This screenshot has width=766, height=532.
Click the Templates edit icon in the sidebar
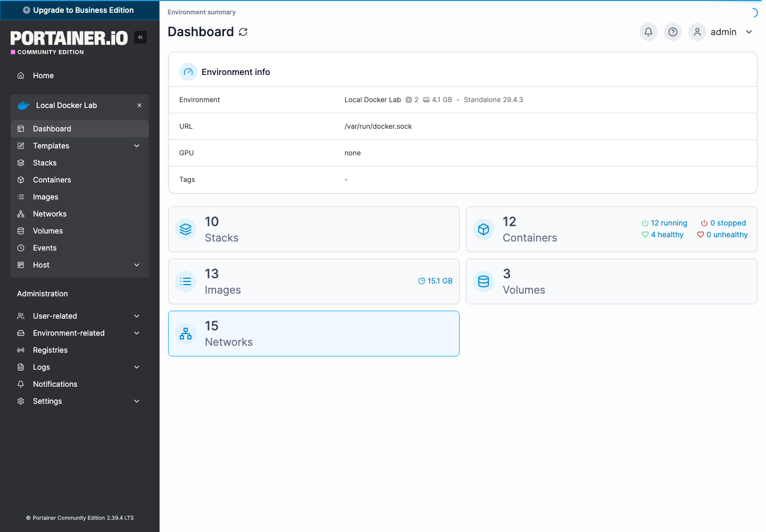[21, 146]
